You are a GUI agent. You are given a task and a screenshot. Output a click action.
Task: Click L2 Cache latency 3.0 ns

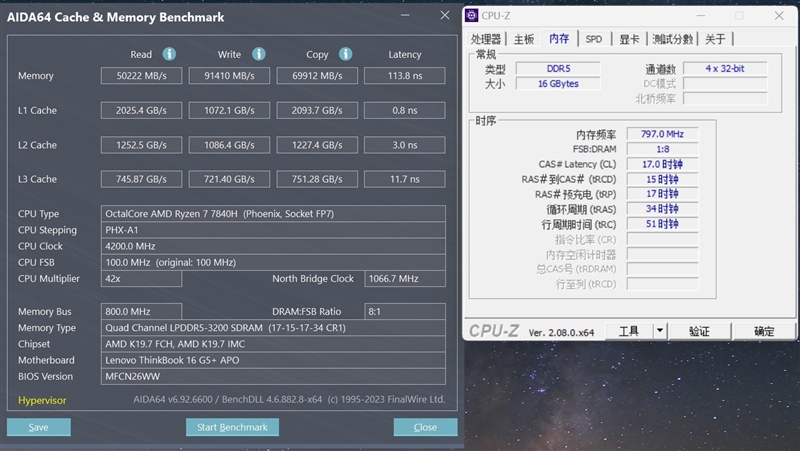pos(405,145)
